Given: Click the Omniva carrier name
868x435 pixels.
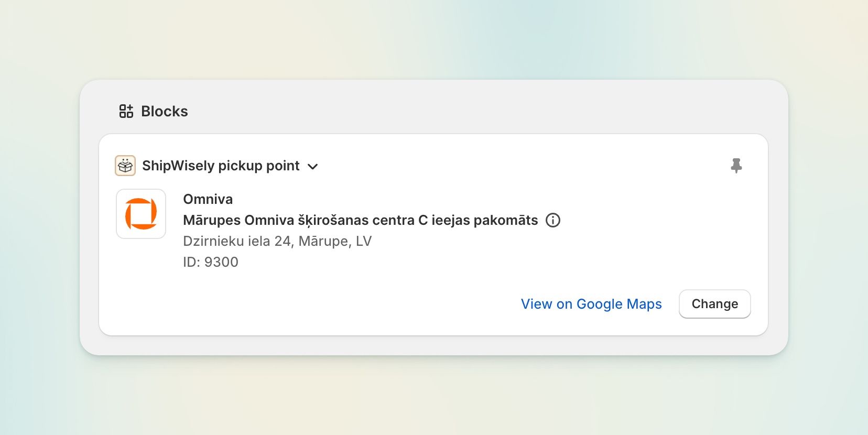Looking at the screenshot, I should coord(208,199).
